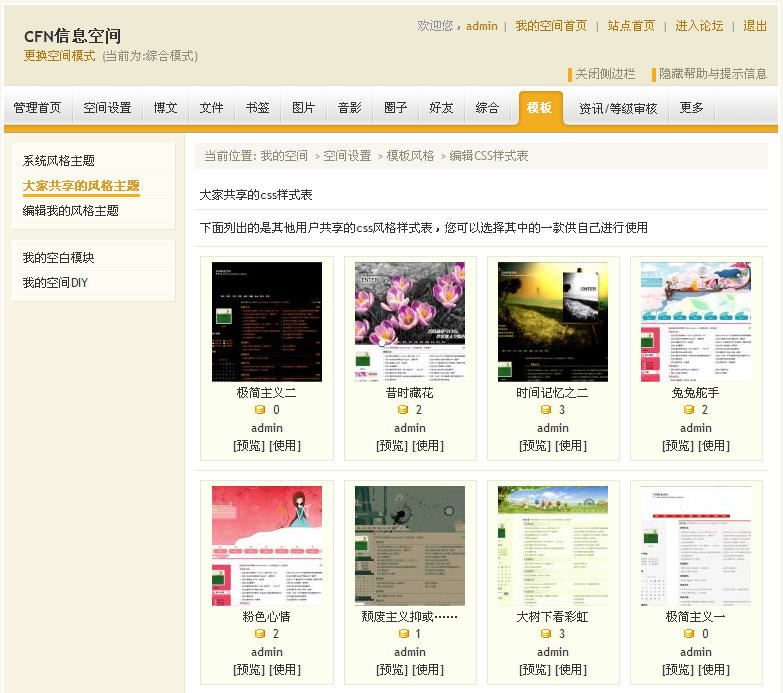Go to 资讯/等级审核 tab

coord(618,108)
